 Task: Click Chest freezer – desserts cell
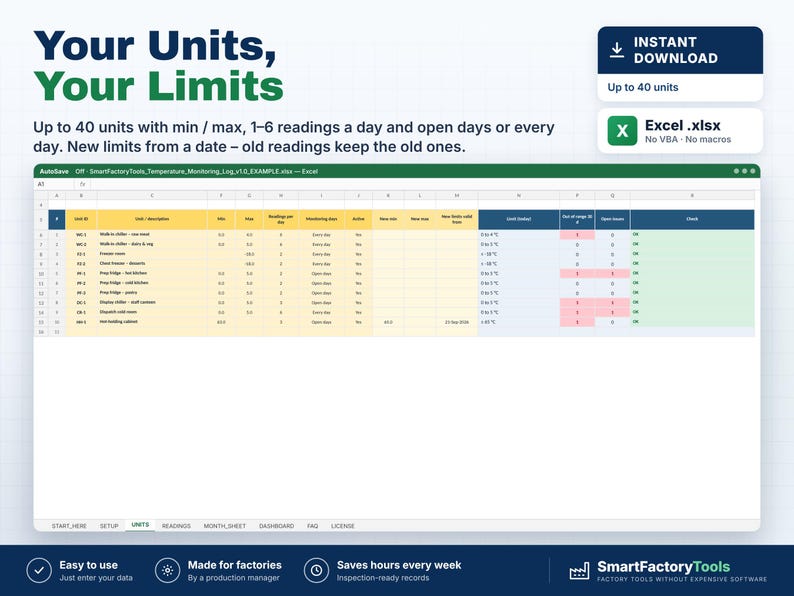click(x=152, y=264)
